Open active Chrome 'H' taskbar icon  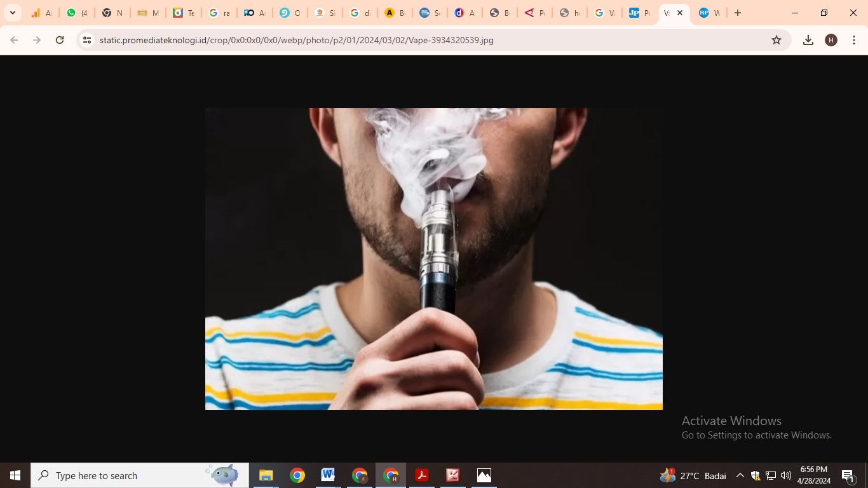(x=391, y=475)
